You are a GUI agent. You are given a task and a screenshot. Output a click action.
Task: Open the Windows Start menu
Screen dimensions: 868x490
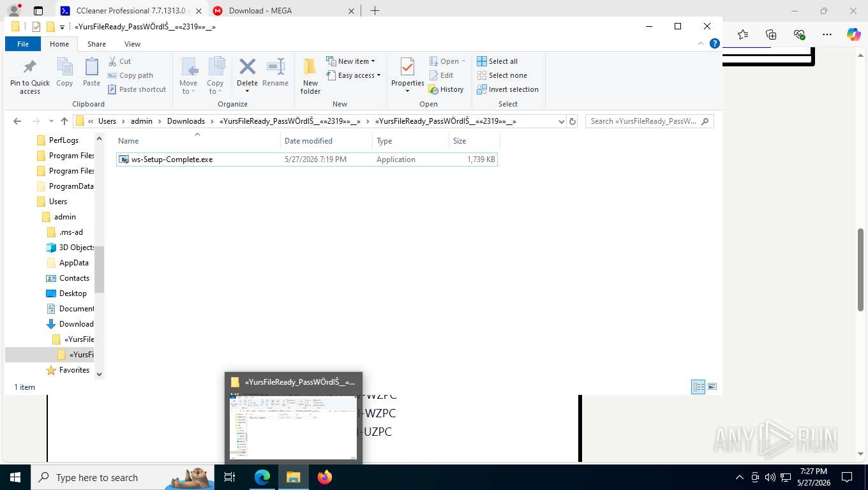click(15, 477)
